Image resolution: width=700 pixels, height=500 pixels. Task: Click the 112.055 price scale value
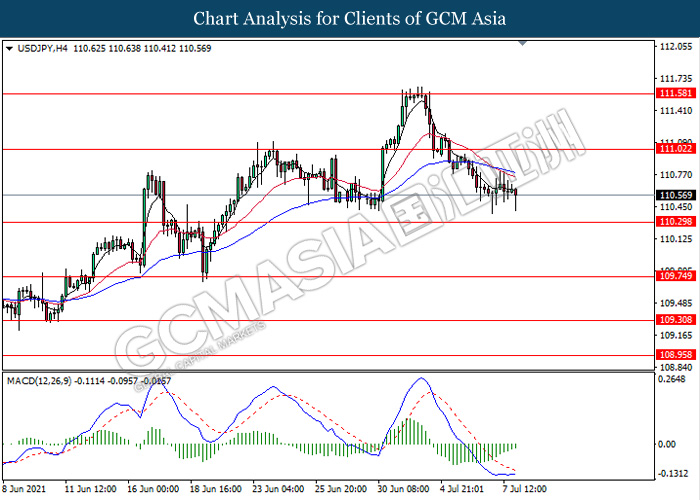tap(676, 47)
